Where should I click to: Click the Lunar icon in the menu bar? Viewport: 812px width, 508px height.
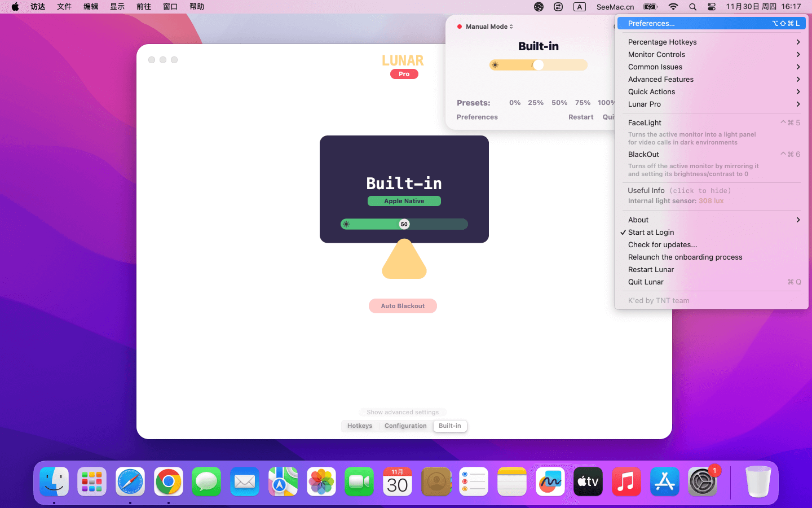pyautogui.click(x=539, y=7)
